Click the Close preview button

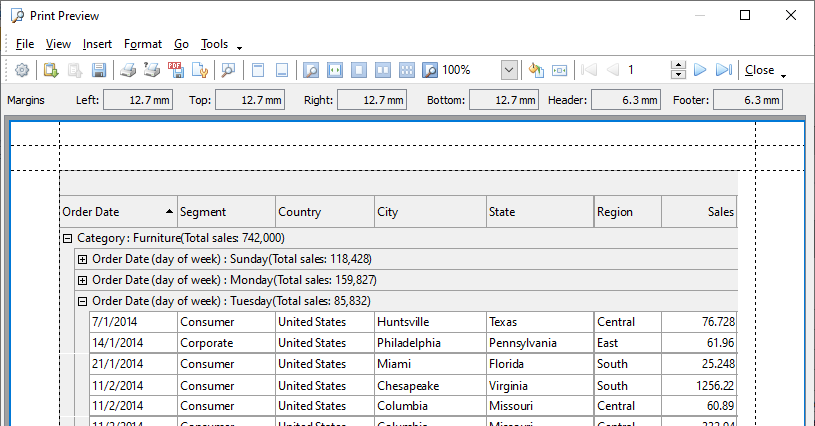tap(759, 70)
